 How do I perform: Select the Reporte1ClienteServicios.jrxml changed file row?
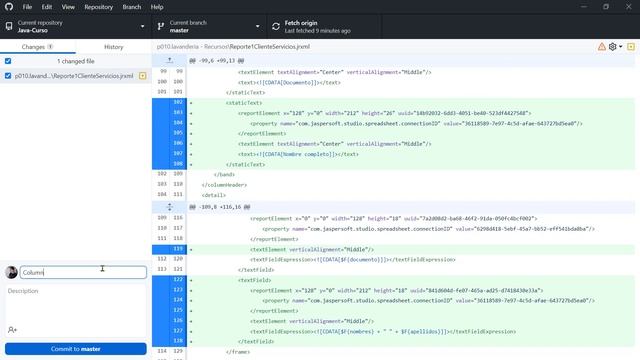tap(76, 76)
